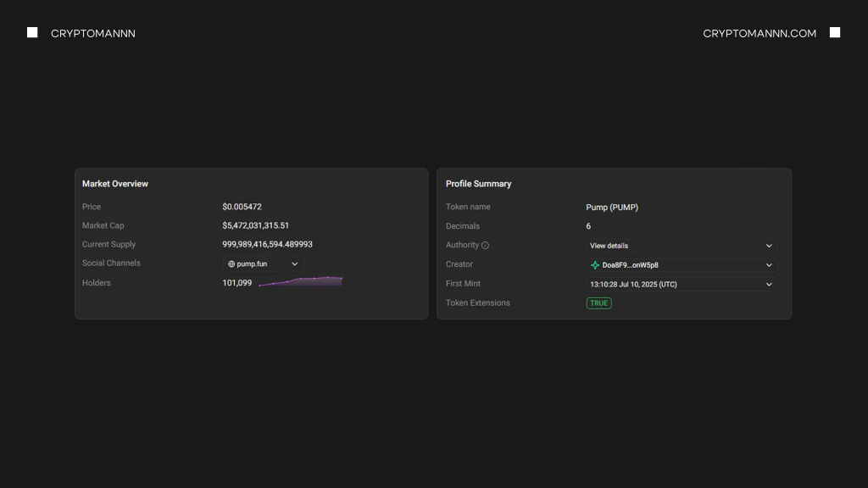
Task: Click the chevron on the Social Channels selector
Action: click(293, 263)
